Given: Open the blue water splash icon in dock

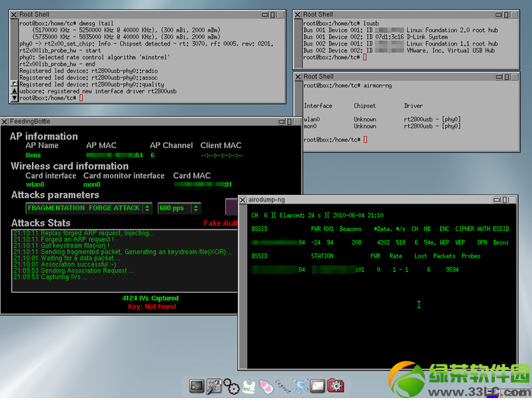Looking at the screenshot, I should [x=301, y=386].
